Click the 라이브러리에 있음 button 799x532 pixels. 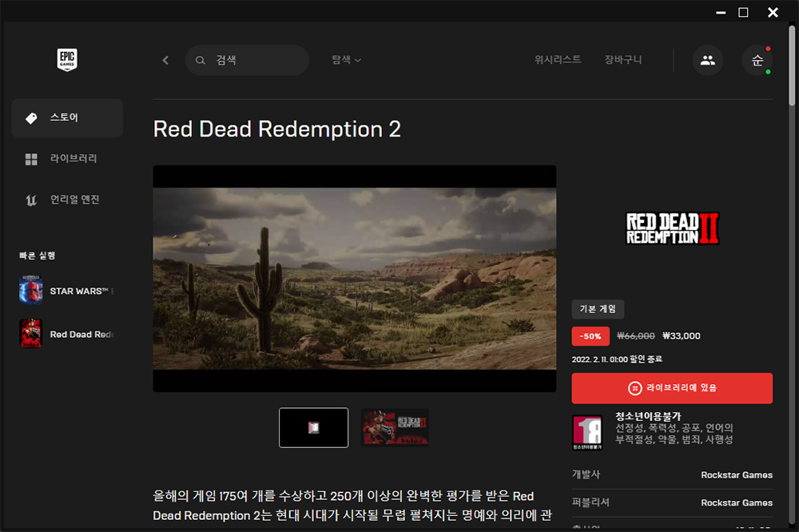pos(672,388)
